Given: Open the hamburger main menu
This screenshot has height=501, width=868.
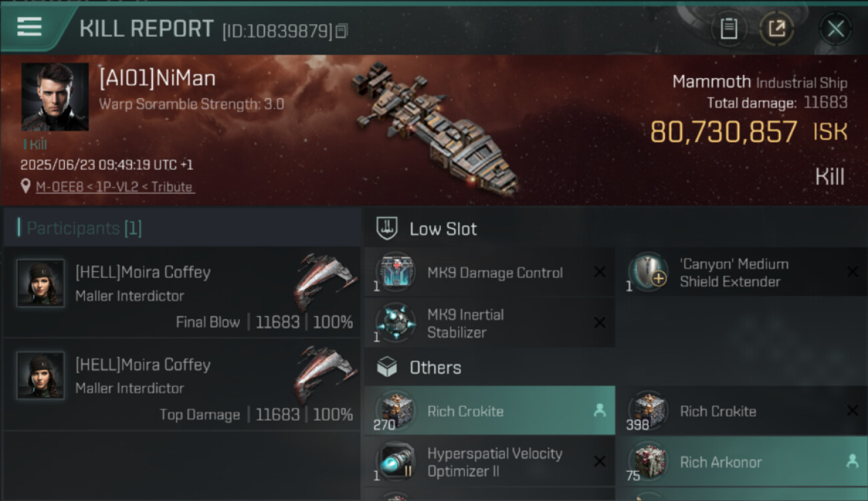Looking at the screenshot, I should coord(29,27).
